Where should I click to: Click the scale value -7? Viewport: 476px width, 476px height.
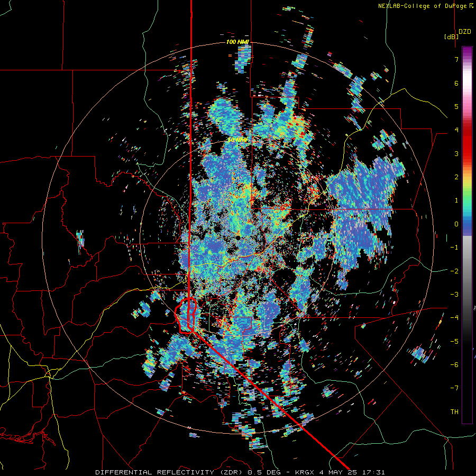(454, 388)
